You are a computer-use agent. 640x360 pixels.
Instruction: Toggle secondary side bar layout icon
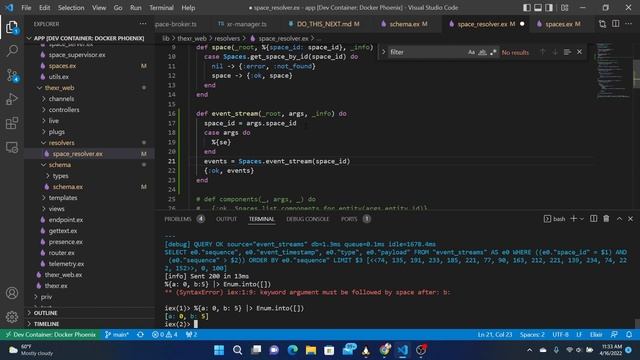click(x=549, y=8)
